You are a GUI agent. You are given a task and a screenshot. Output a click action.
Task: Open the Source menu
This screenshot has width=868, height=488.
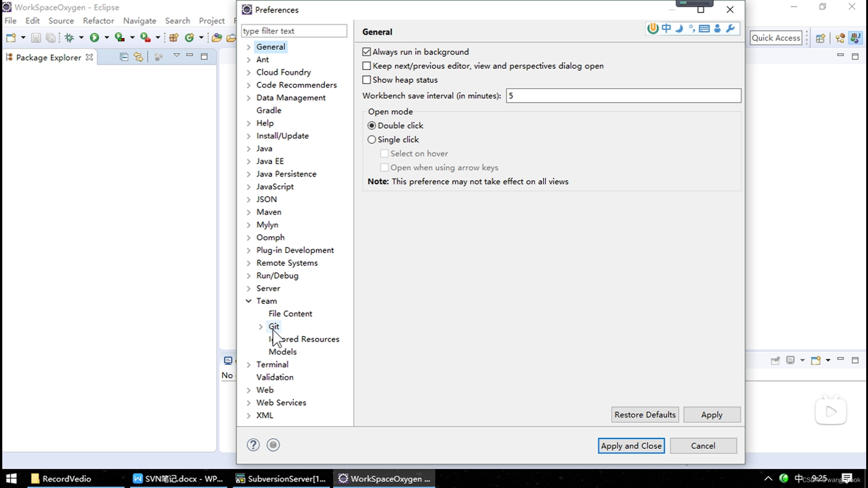[61, 21]
